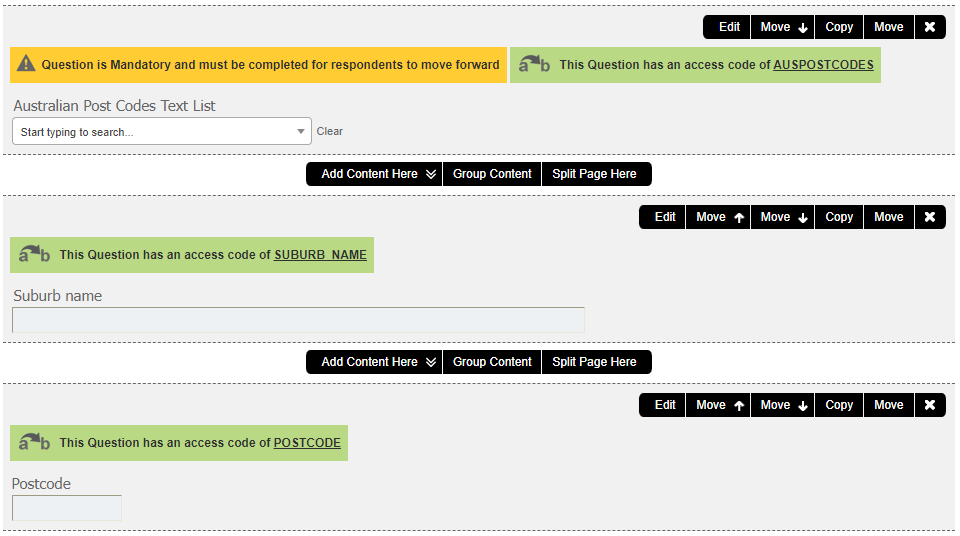This screenshot has width=960, height=536.
Task: Copy the Australian Post Codes question
Action: point(839,27)
